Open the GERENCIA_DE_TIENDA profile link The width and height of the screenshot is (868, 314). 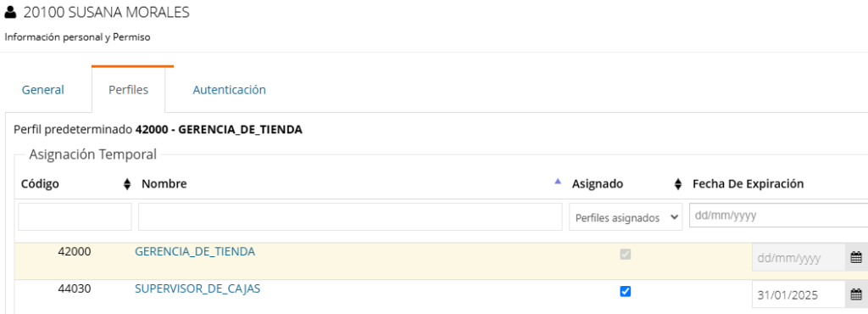(195, 251)
